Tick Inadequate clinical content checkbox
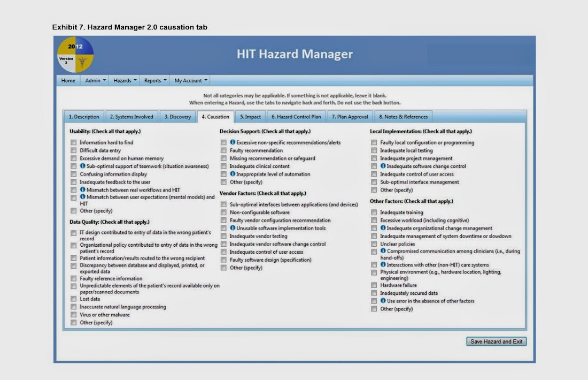This screenshot has height=380, width=588. click(x=223, y=166)
